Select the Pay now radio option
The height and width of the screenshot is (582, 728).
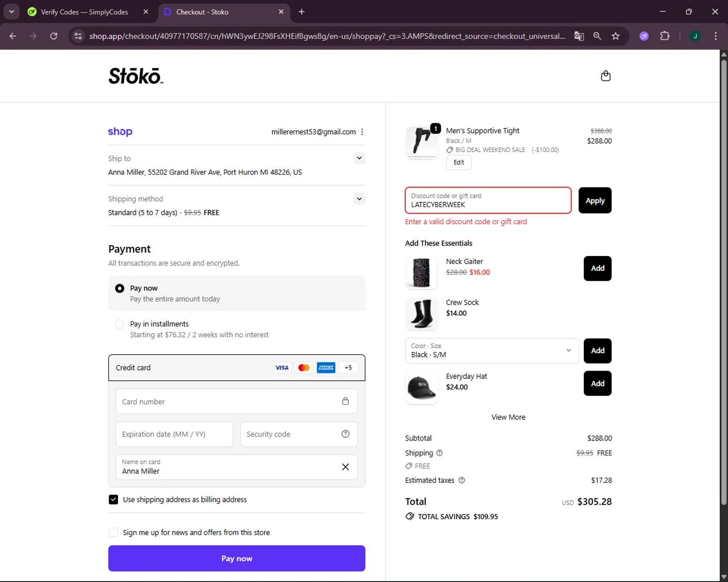(x=119, y=289)
